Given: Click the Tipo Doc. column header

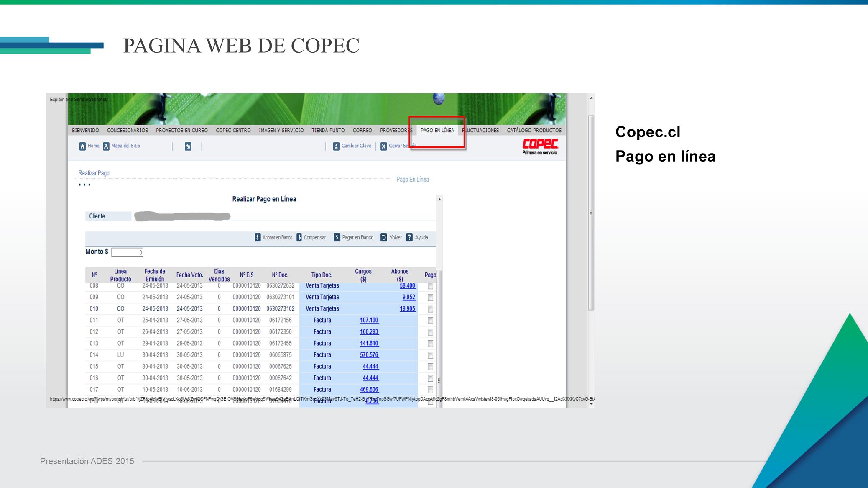Looking at the screenshot, I should tap(322, 275).
